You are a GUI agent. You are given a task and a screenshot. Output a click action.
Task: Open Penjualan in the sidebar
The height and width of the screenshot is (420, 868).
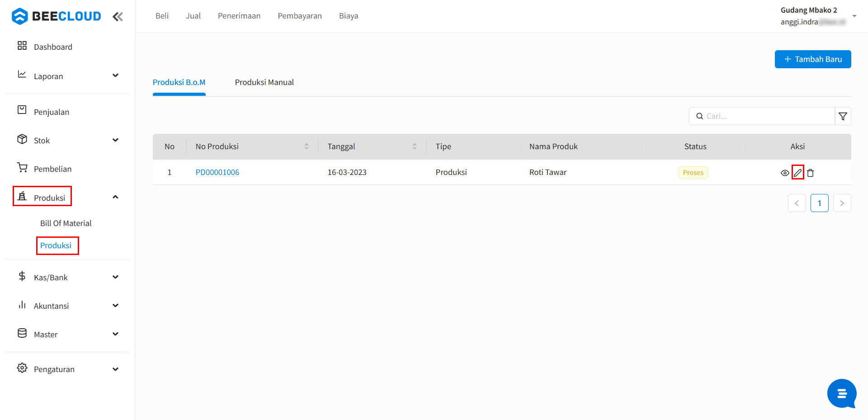click(x=51, y=112)
